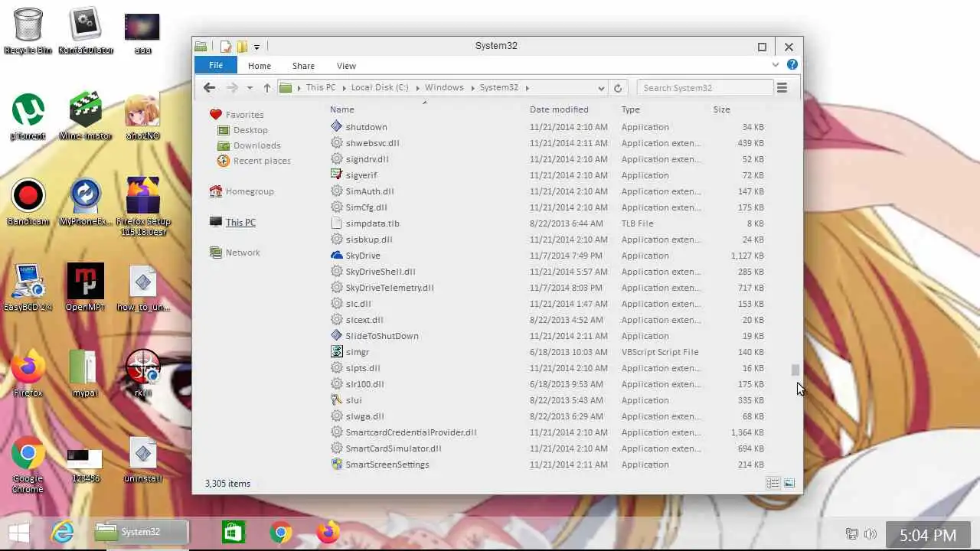Expand the chevron after Local Disk (C:)
980x551 pixels.
click(417, 88)
